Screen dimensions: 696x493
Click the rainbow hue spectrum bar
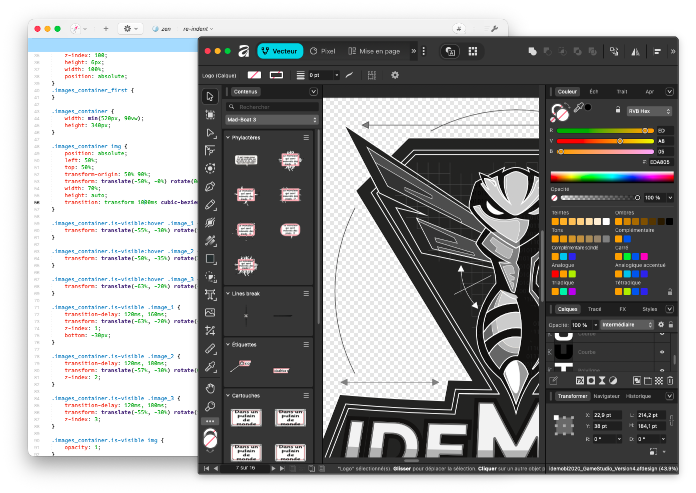point(612,177)
